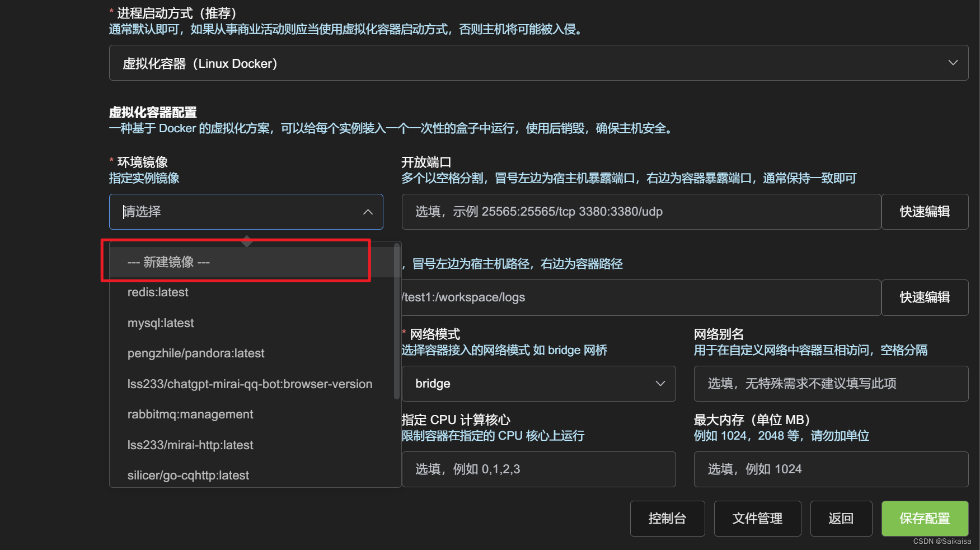Click the 返回 back button

(x=841, y=519)
